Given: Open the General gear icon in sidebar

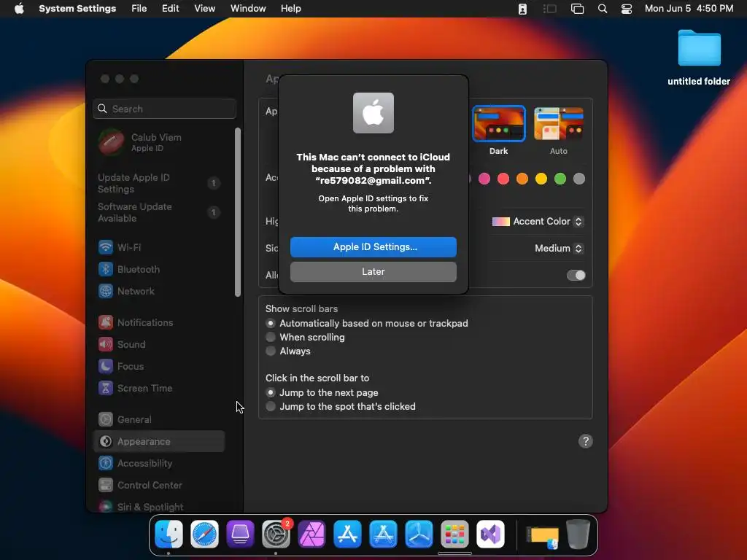Looking at the screenshot, I should point(106,419).
